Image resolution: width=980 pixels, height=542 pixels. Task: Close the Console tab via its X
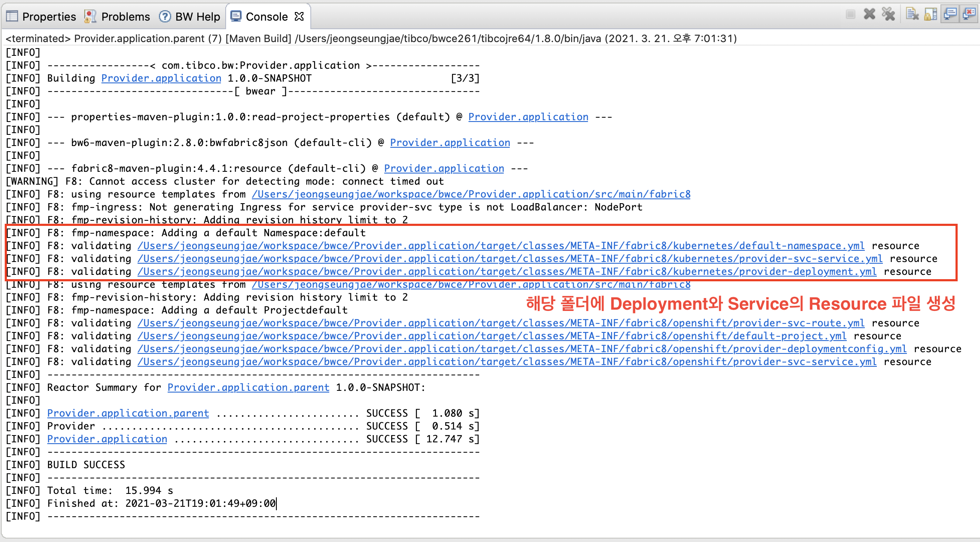(x=299, y=16)
